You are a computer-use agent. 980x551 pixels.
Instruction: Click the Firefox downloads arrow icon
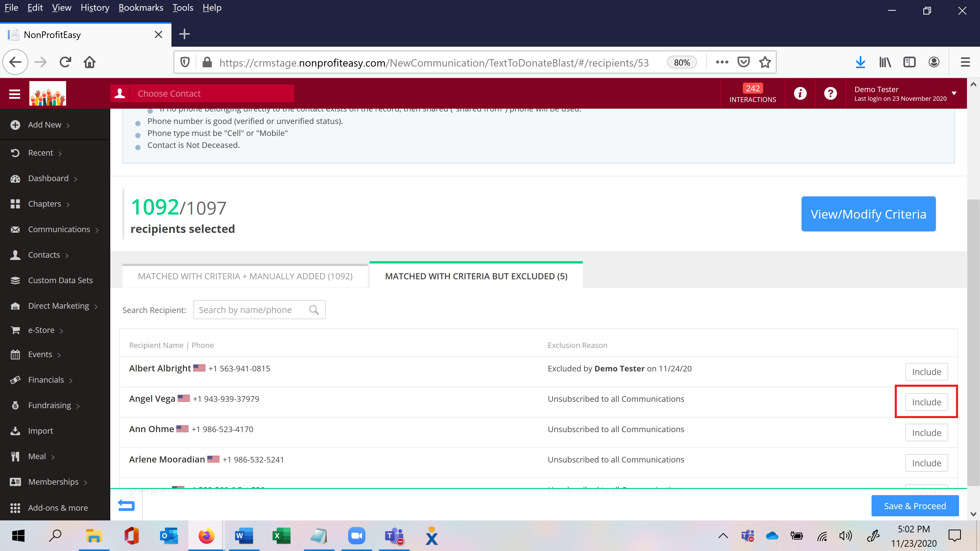click(860, 62)
